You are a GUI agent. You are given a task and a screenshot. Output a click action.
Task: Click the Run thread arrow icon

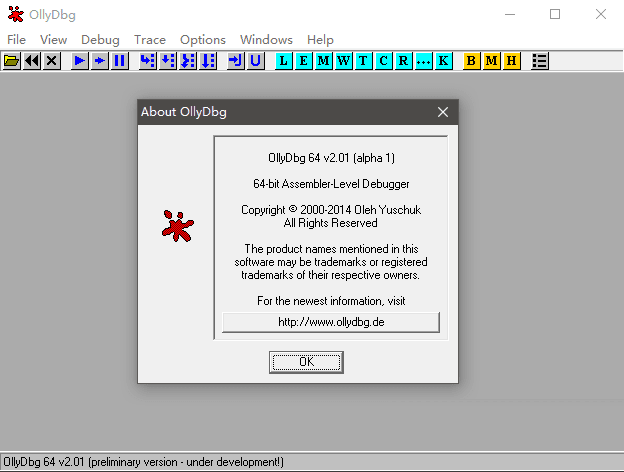99,61
